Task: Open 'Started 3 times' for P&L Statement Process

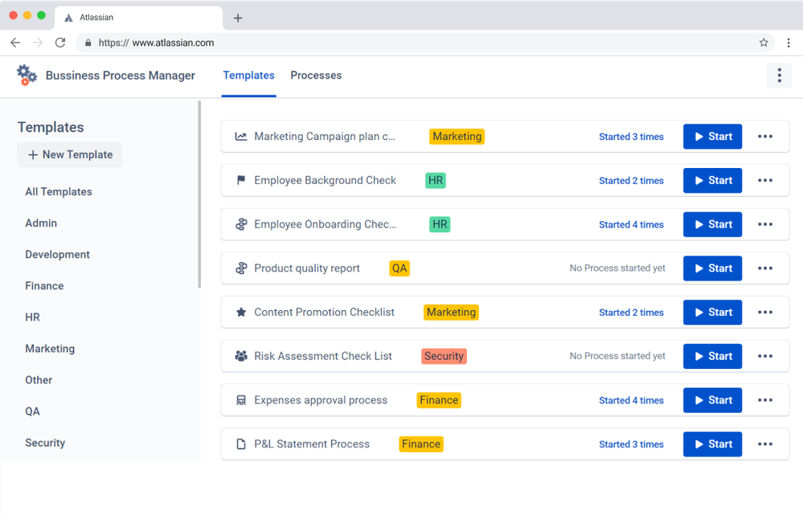Action: 631,444
